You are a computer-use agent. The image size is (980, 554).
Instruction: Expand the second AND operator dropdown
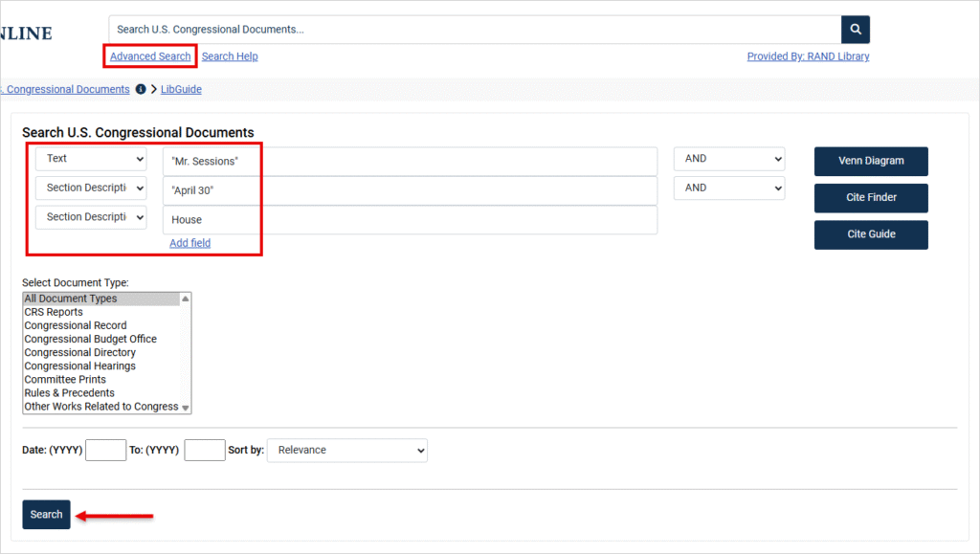pyautogui.click(x=728, y=188)
